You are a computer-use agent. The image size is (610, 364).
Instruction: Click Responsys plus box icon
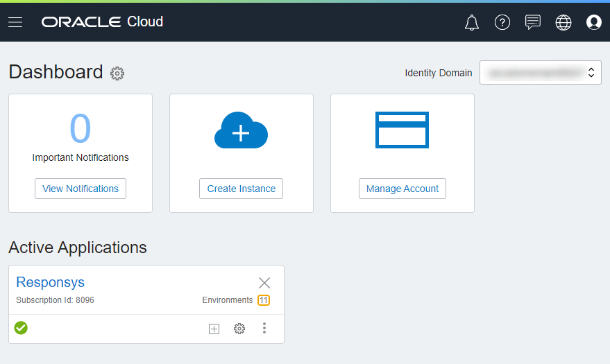pos(214,329)
